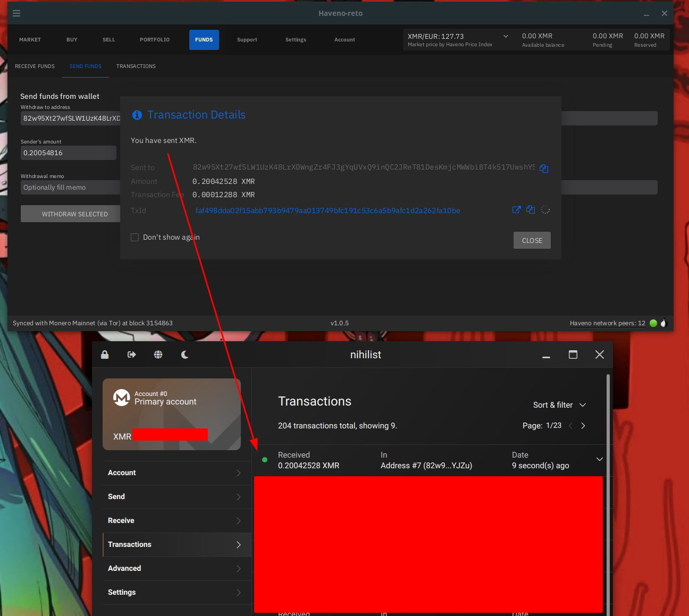Image resolution: width=689 pixels, height=616 pixels.
Task: Open the Account tab in Haveno top bar
Action: point(344,40)
